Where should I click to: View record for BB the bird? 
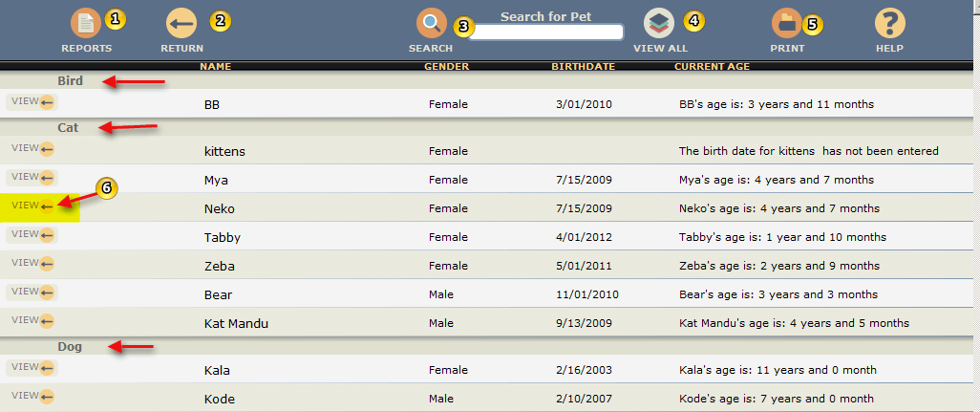point(32,100)
